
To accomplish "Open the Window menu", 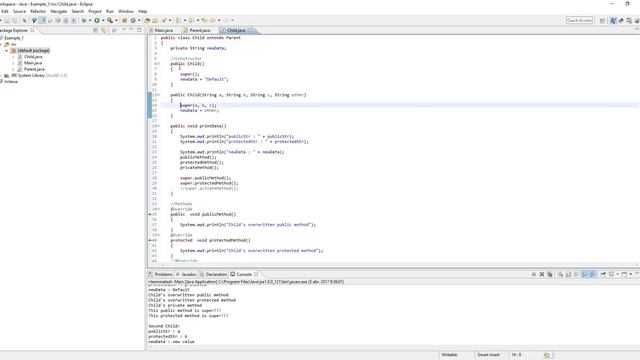I will pyautogui.click(x=126, y=11).
